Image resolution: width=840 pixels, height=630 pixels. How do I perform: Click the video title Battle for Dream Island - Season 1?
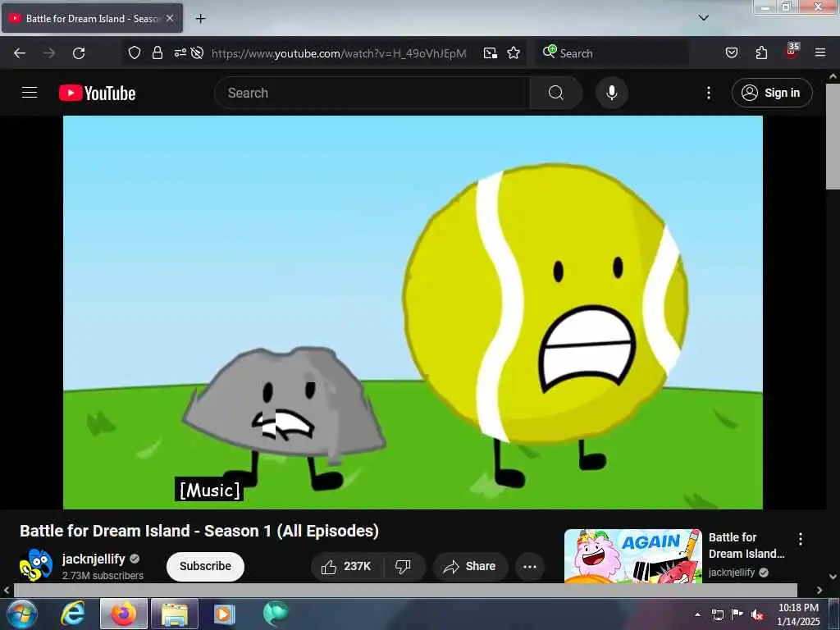pyautogui.click(x=199, y=531)
